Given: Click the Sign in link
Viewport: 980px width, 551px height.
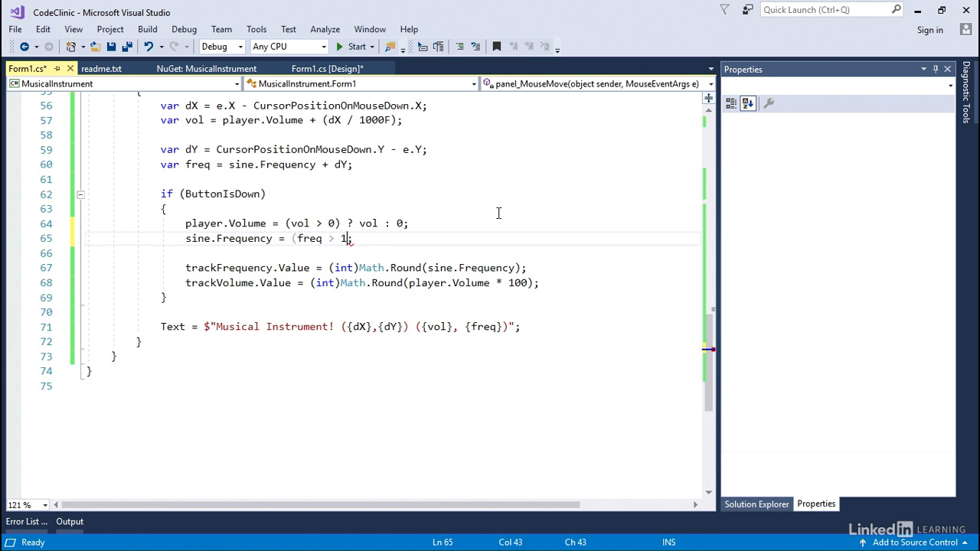Looking at the screenshot, I should coord(930,30).
